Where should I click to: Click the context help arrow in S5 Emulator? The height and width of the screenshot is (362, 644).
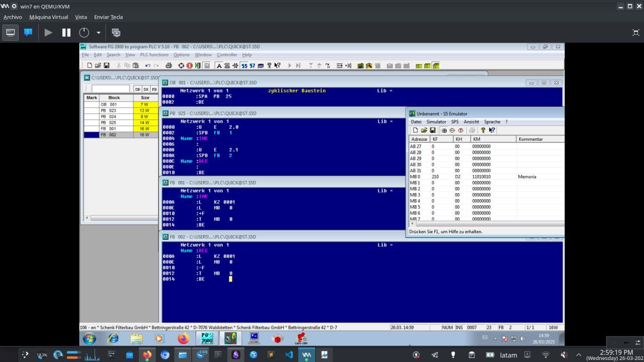pyautogui.click(x=492, y=130)
